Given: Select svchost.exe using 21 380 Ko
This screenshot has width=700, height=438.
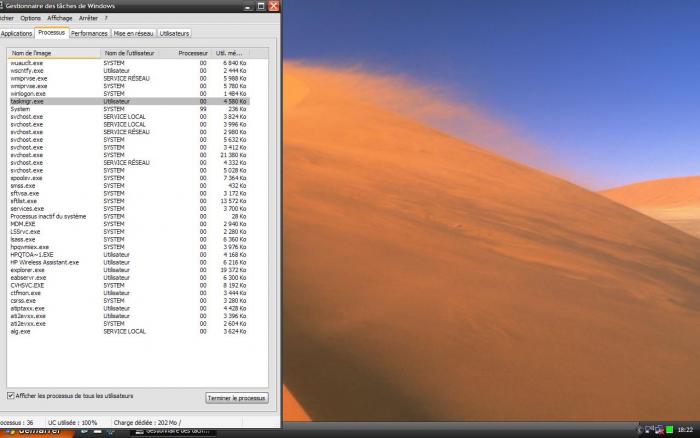Looking at the screenshot, I should point(129,155).
